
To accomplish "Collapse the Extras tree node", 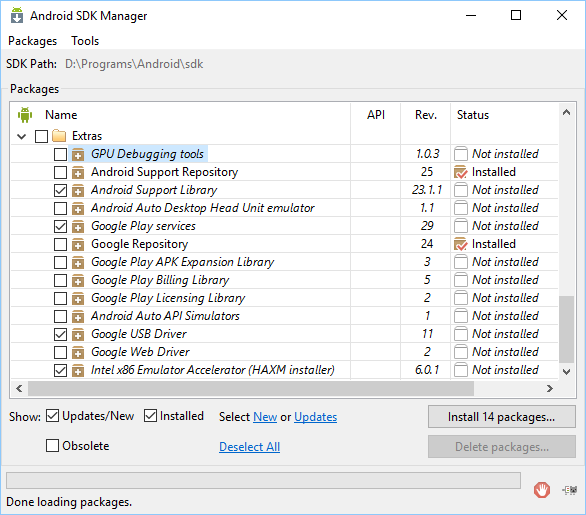I will point(22,136).
